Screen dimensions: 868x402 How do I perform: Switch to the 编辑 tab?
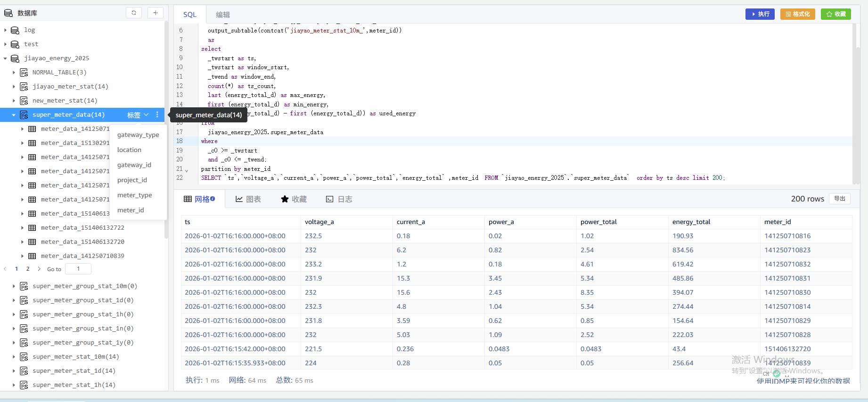point(223,15)
